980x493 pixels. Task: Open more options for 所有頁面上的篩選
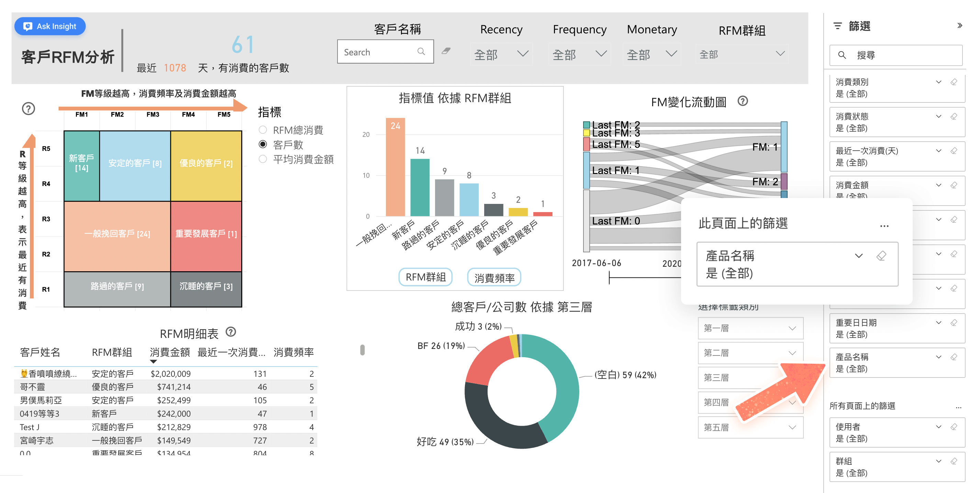point(958,407)
